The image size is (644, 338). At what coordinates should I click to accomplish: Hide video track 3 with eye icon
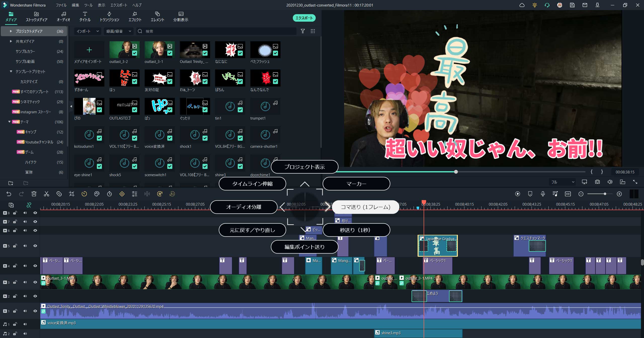[x=35, y=282]
